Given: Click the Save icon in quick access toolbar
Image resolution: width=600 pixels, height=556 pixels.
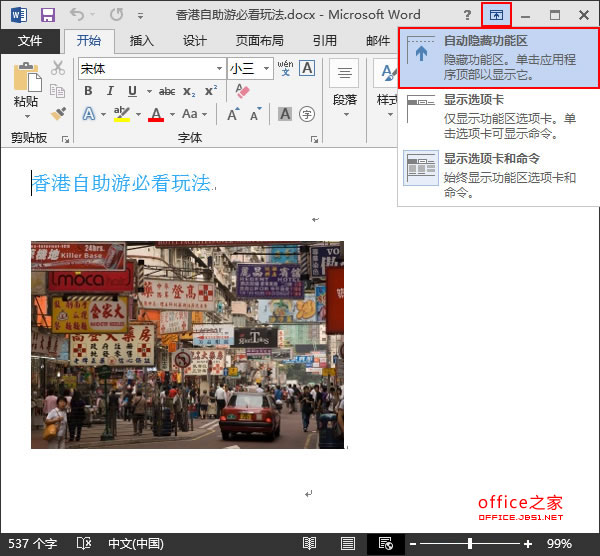Looking at the screenshot, I should (x=48, y=16).
